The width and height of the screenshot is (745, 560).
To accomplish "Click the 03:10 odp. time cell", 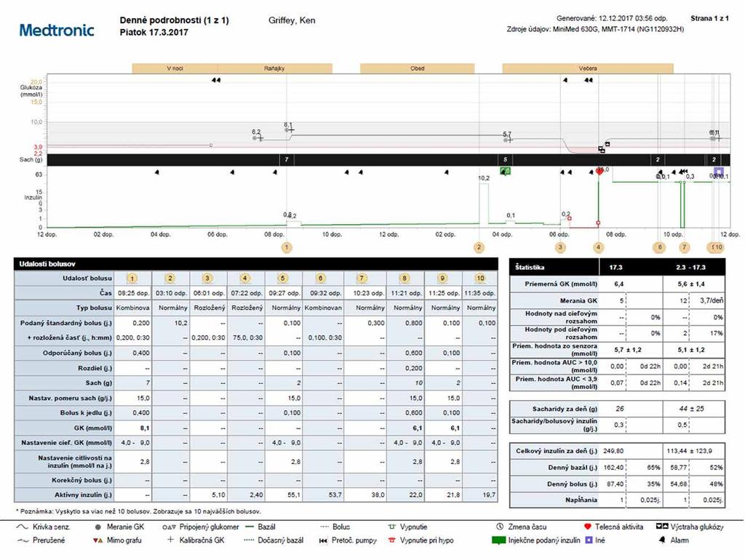I will (x=172, y=294).
